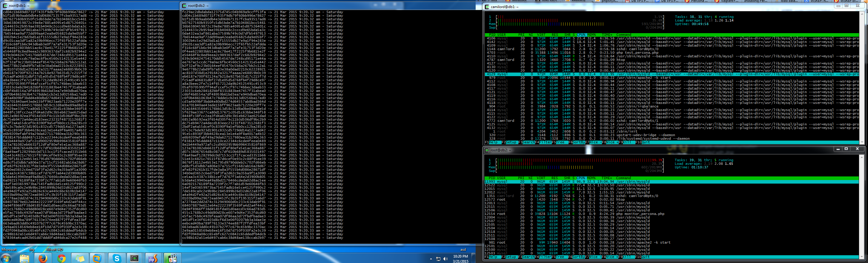Screen dimensions: 868x263
Task: Click the camilord@db1 terminal title icon
Action: pyautogui.click(x=487, y=7)
